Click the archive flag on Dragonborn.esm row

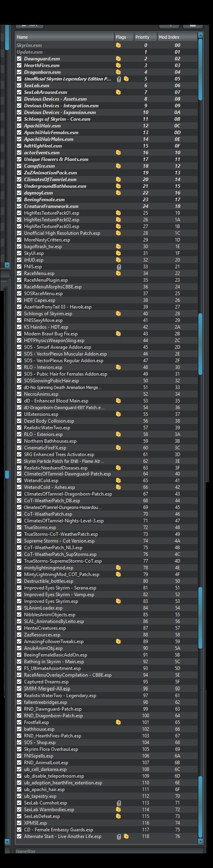pyautogui.click(x=118, y=72)
